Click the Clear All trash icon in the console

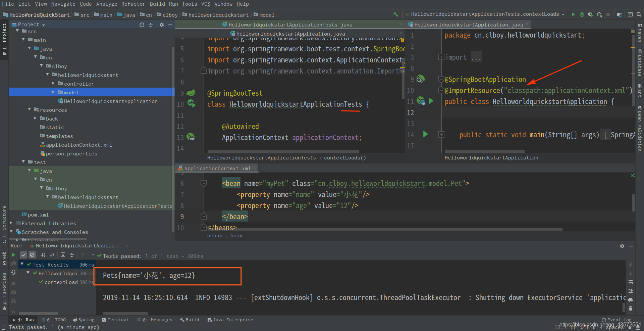coord(631,308)
